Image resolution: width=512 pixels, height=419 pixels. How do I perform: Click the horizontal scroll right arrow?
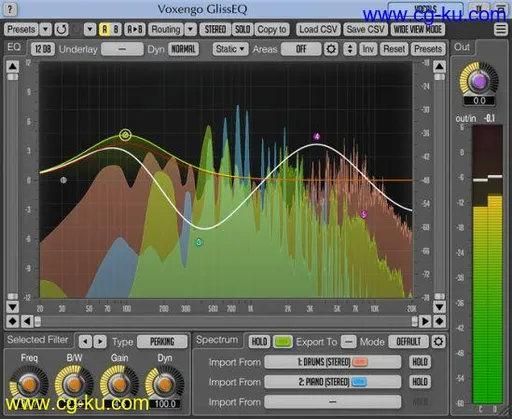(425, 321)
